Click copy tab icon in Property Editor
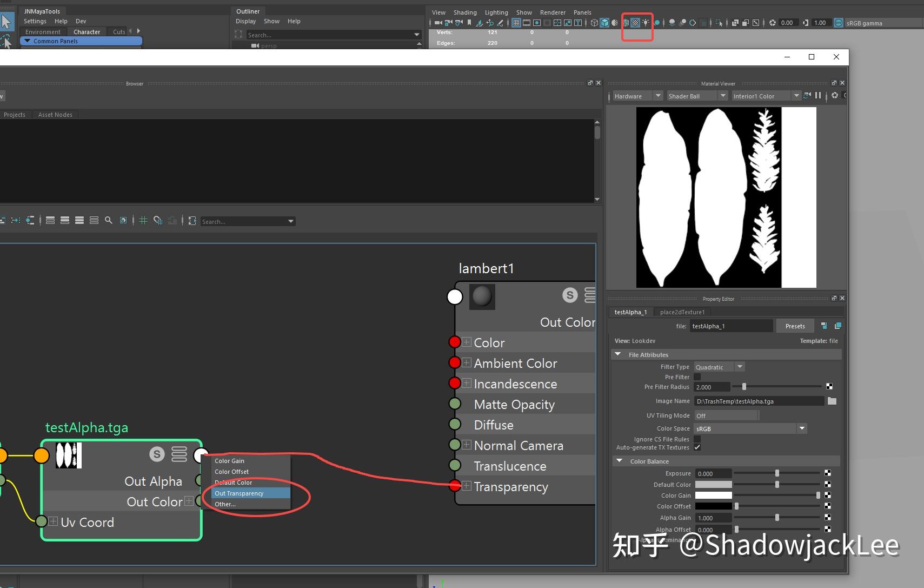This screenshot has width=924, height=588. tap(838, 326)
